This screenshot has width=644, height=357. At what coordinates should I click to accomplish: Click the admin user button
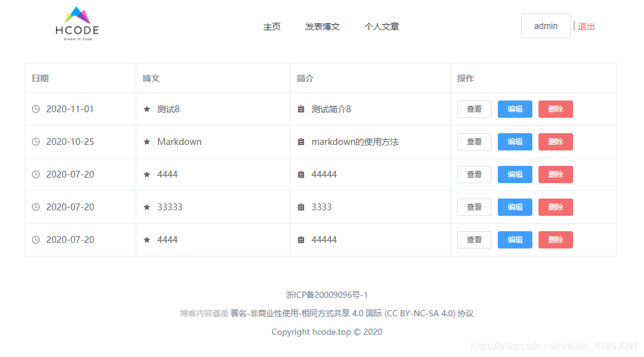(x=545, y=26)
